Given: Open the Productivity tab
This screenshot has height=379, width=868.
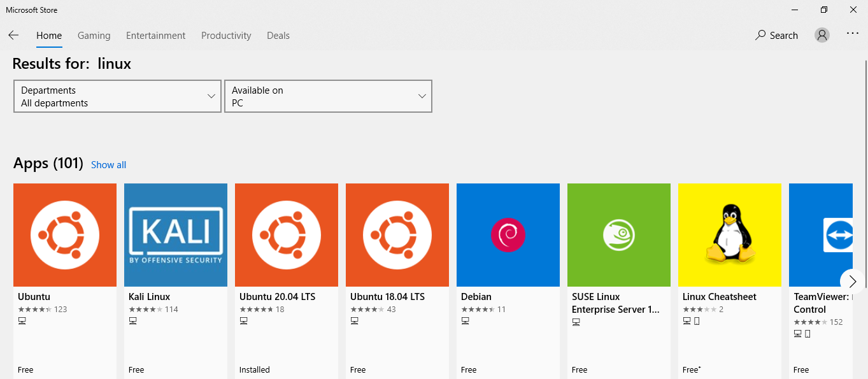Looking at the screenshot, I should point(226,36).
